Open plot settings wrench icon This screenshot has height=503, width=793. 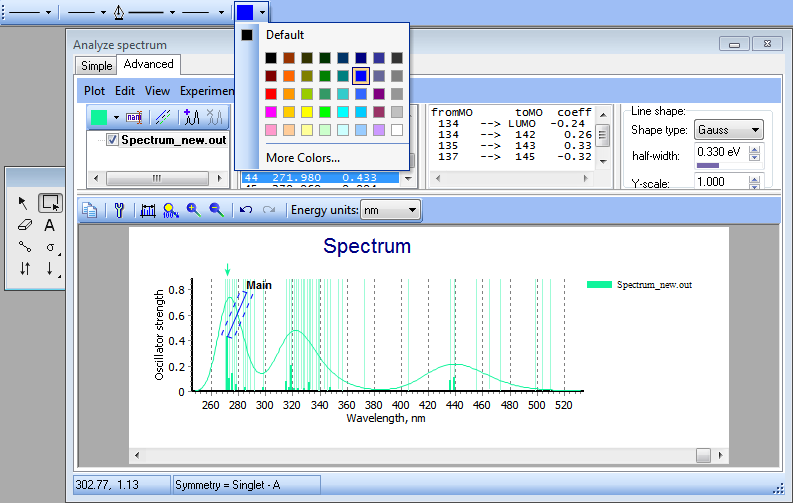[x=119, y=210]
